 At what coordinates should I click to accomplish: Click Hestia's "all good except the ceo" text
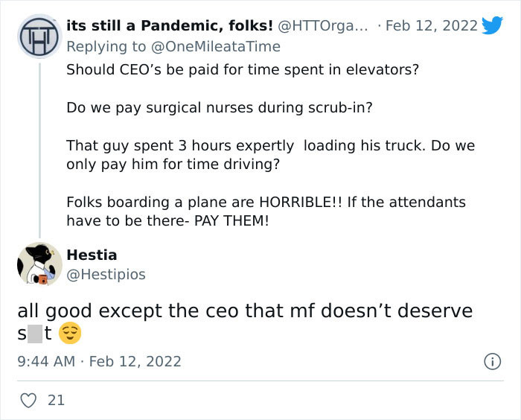click(244, 311)
